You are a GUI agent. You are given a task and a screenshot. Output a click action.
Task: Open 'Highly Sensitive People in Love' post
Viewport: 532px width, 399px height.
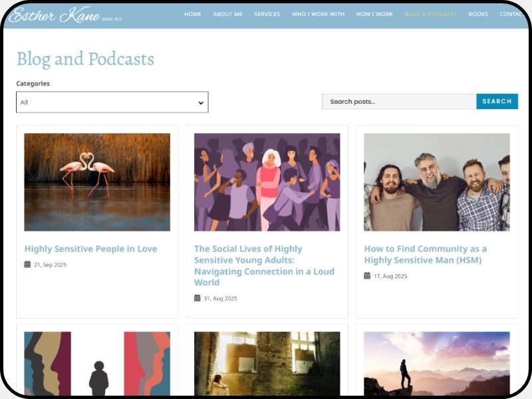(x=90, y=249)
